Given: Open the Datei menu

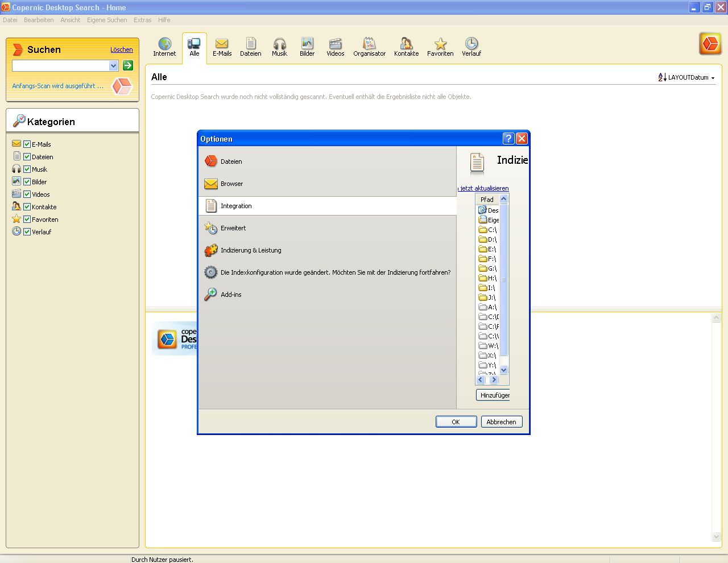Looking at the screenshot, I should [10, 20].
